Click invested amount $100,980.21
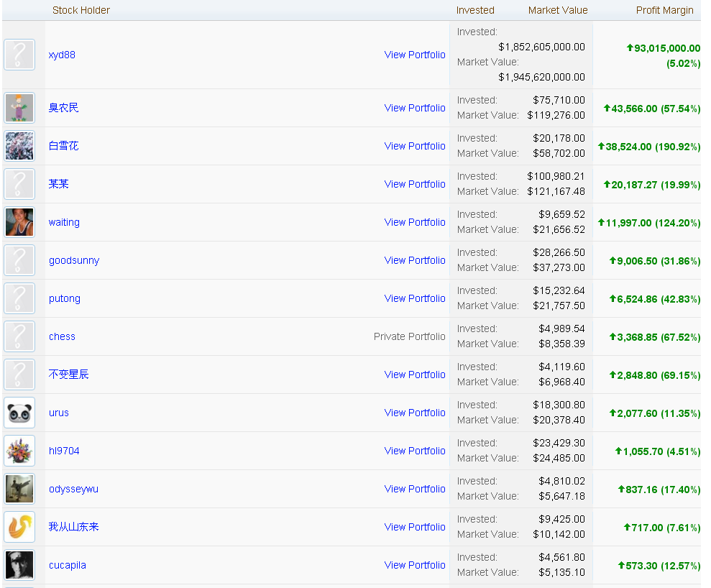Viewport: 711px width, 588px height. (x=556, y=176)
